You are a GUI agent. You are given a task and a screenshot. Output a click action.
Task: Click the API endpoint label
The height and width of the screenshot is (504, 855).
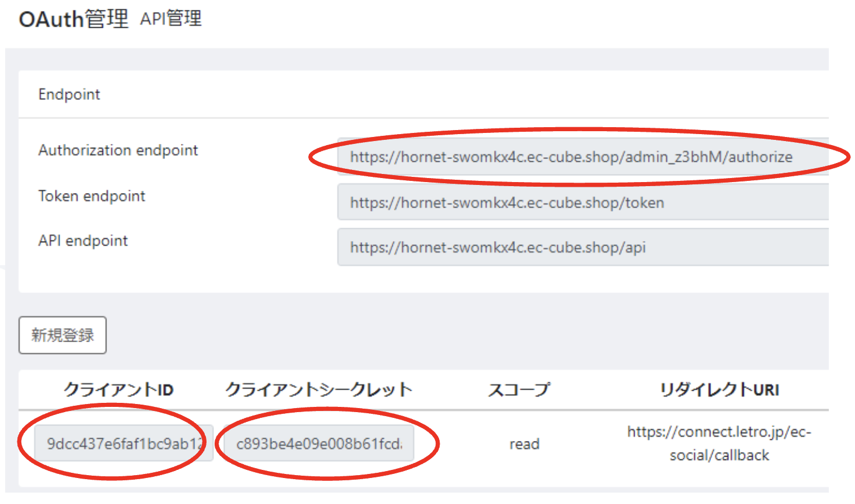(83, 240)
